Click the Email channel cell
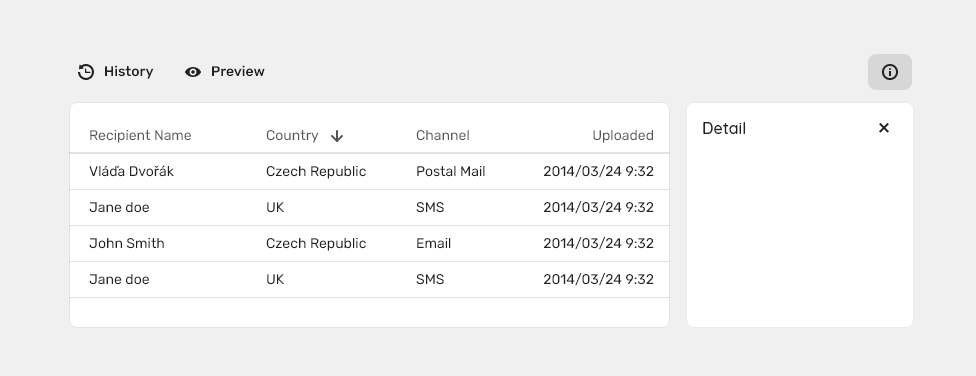Image resolution: width=976 pixels, height=376 pixels. click(x=433, y=244)
